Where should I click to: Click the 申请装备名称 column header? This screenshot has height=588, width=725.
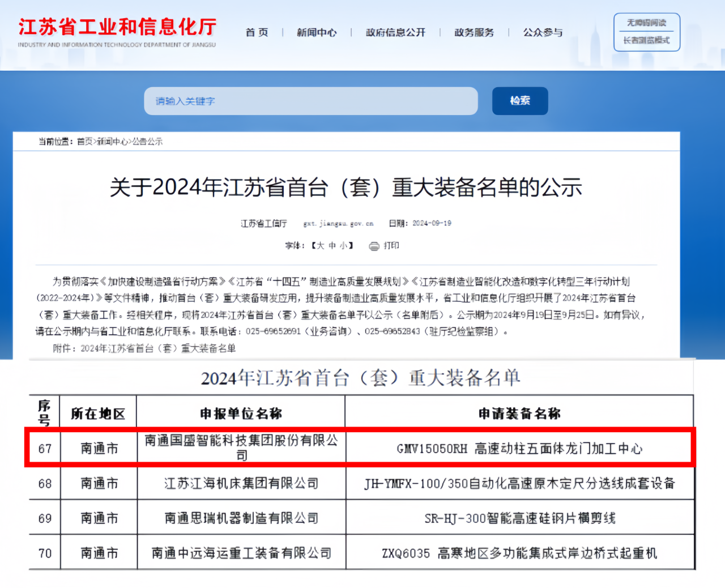click(520, 414)
